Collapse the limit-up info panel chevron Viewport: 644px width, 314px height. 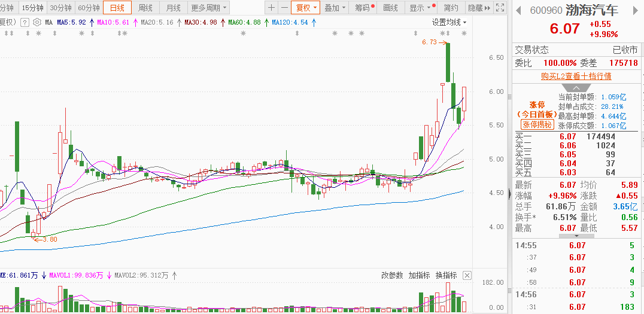(x=576, y=88)
